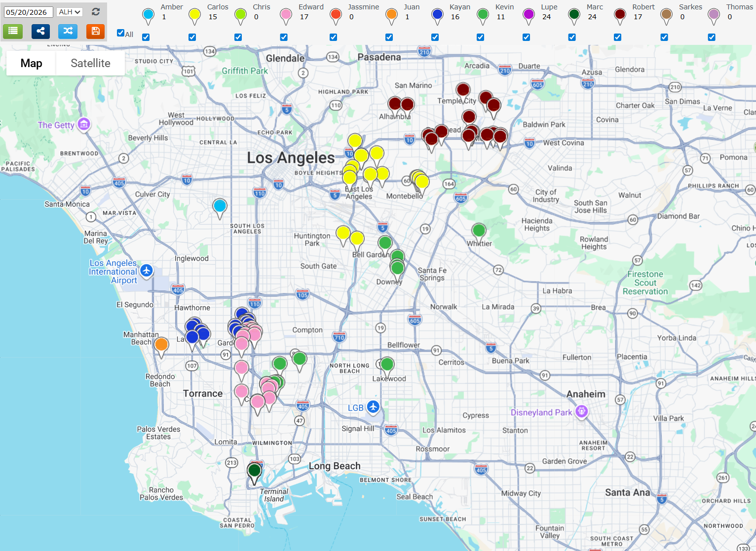
Task: Click the orange save button
Action: tap(95, 31)
